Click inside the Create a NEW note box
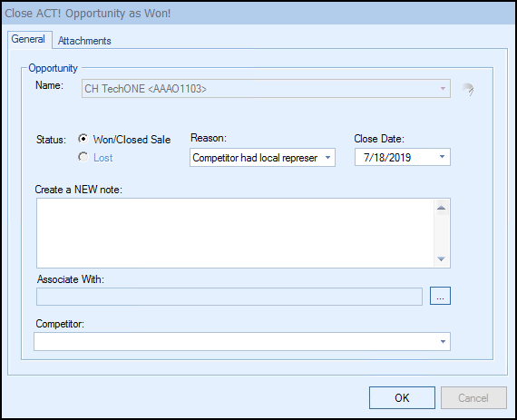The width and height of the screenshot is (517, 420). (x=236, y=233)
